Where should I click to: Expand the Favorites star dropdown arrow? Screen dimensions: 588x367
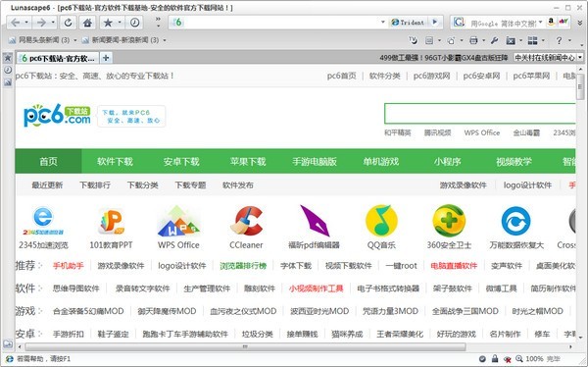click(x=120, y=23)
